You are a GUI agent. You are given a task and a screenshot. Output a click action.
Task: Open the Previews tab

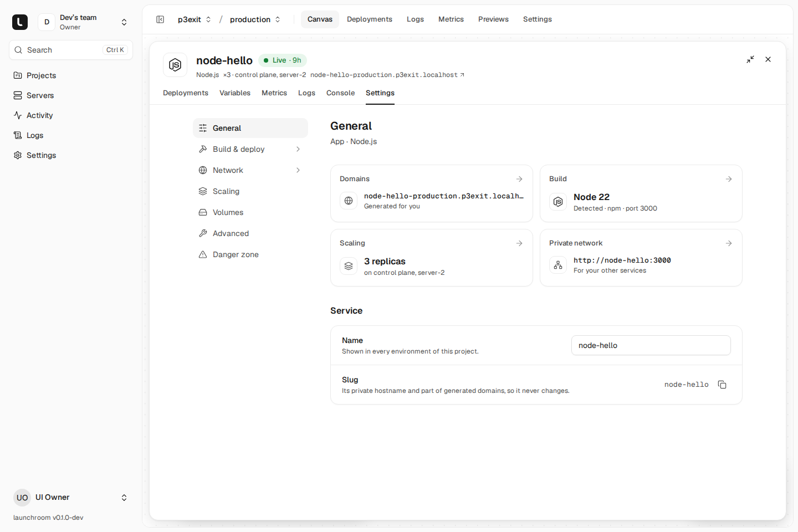pyautogui.click(x=493, y=19)
